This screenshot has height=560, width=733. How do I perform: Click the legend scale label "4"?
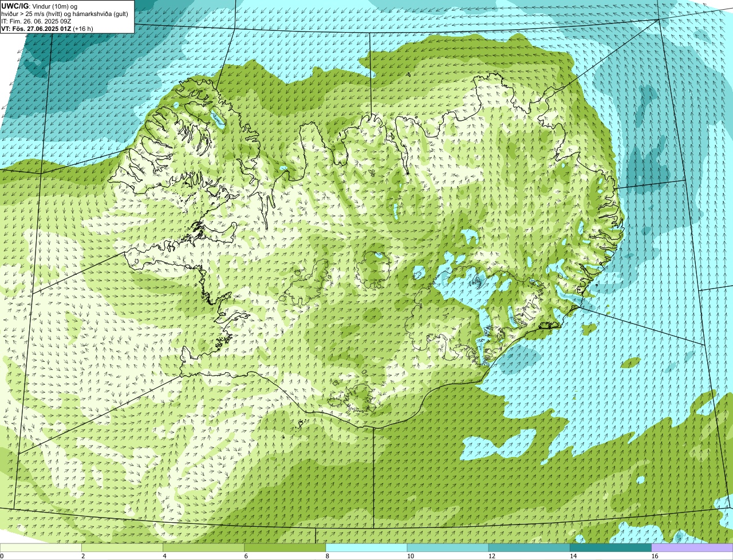(x=164, y=556)
